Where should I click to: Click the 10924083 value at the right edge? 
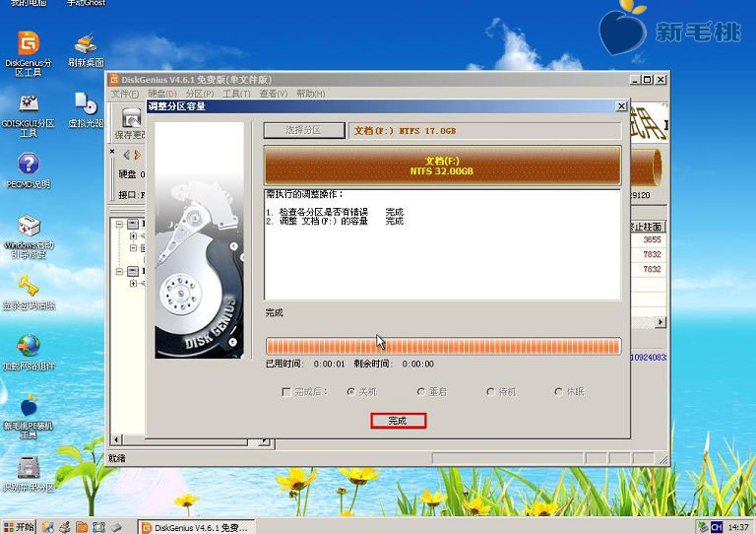coord(649,358)
